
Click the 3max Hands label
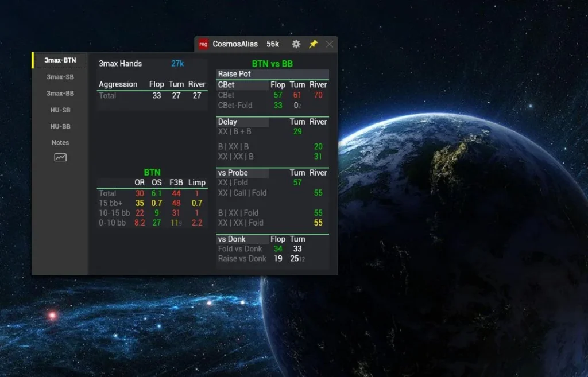pyautogui.click(x=121, y=64)
